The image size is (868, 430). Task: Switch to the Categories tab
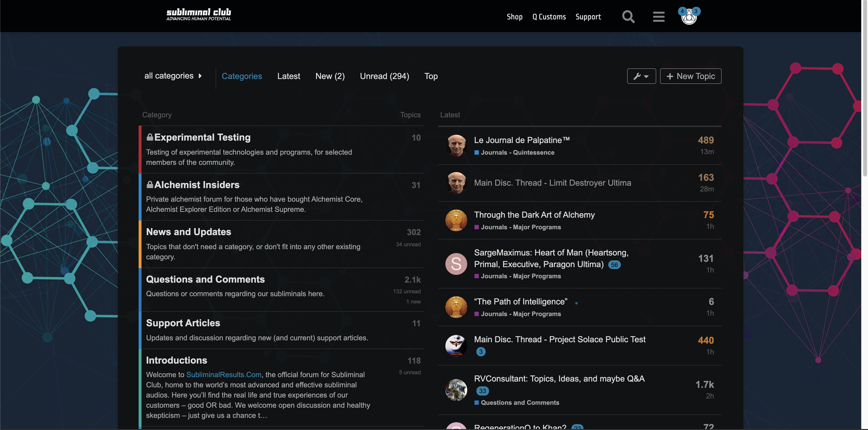242,76
